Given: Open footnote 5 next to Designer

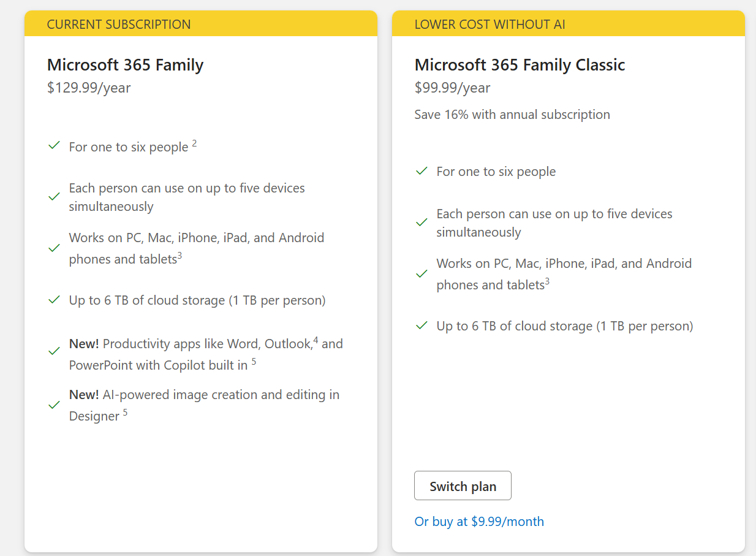Looking at the screenshot, I should (125, 413).
